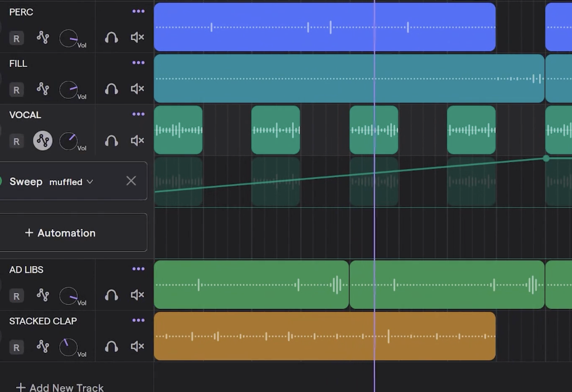Select the second AD LIBS clip
The image size is (572, 392).
(447, 285)
